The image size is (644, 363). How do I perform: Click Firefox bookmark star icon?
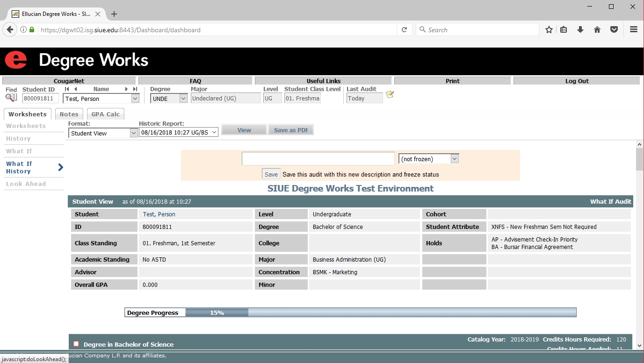[x=549, y=29]
